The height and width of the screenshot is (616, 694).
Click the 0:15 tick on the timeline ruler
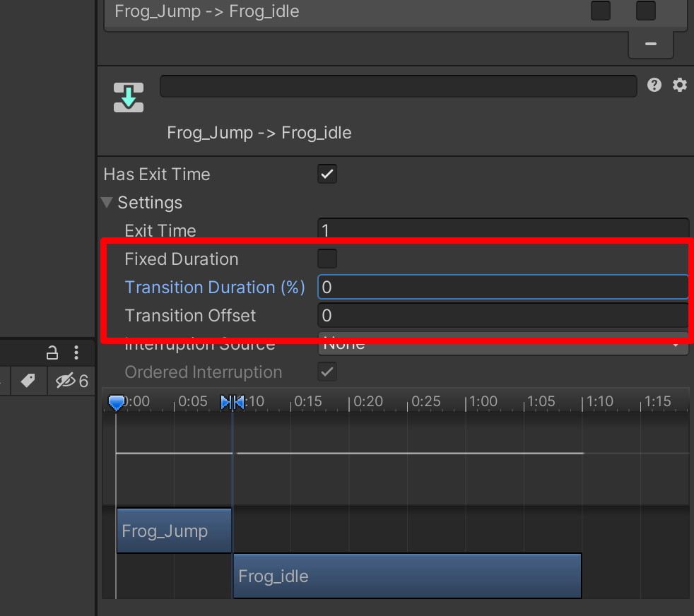[307, 402]
